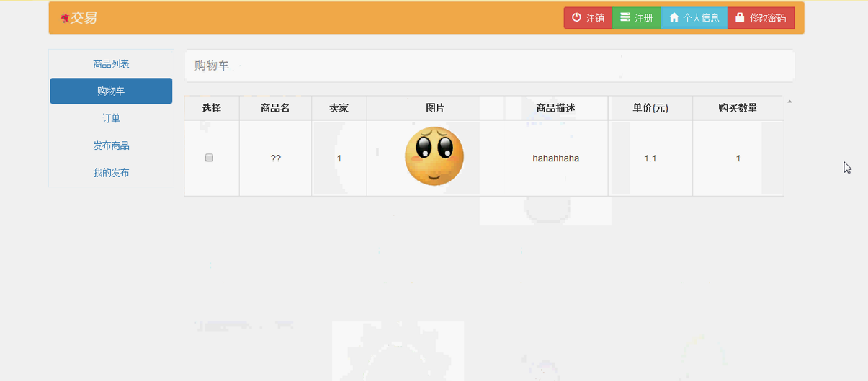The height and width of the screenshot is (381, 868).
Task: Click the 选择 column header
Action: click(212, 108)
